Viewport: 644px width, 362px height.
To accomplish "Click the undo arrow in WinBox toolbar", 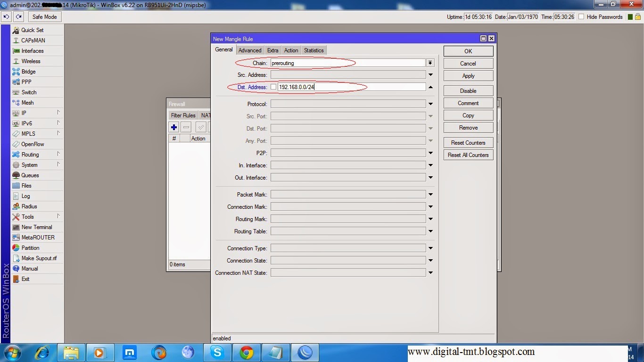I will tap(7, 16).
